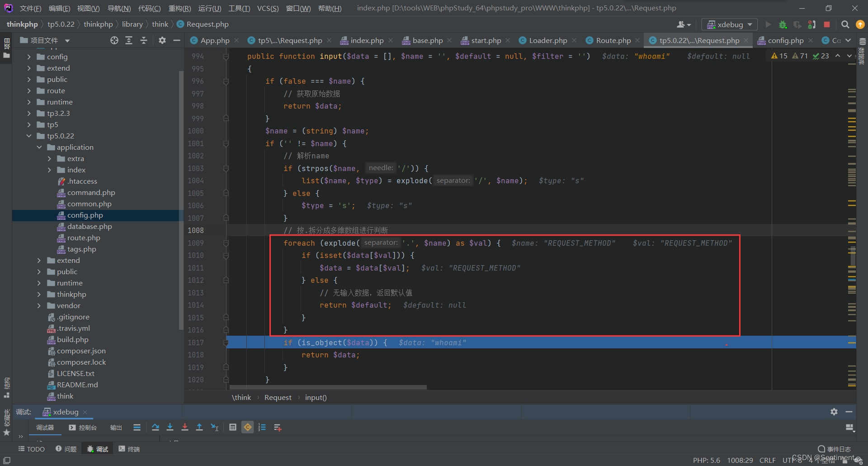Open project panel settings gear
This screenshot has height=466, width=868.
[x=162, y=41]
